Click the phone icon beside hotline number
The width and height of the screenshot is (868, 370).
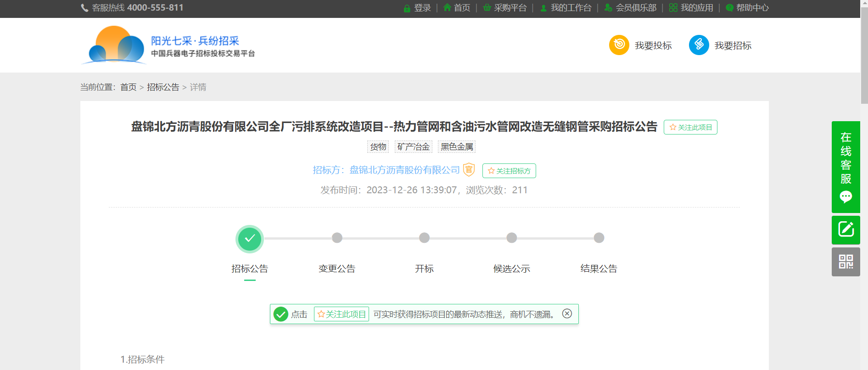pyautogui.click(x=84, y=8)
